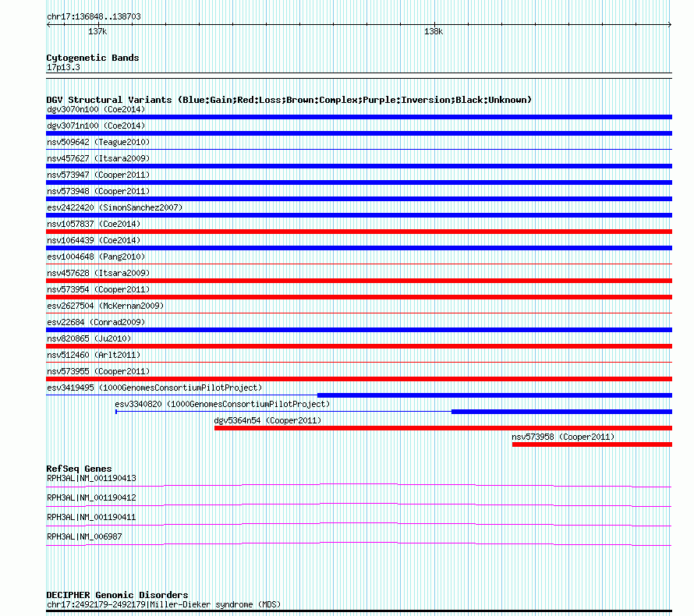Open the nsv457628 (Itsara2009) variant label
The width and height of the screenshot is (694, 616).
coord(98,273)
